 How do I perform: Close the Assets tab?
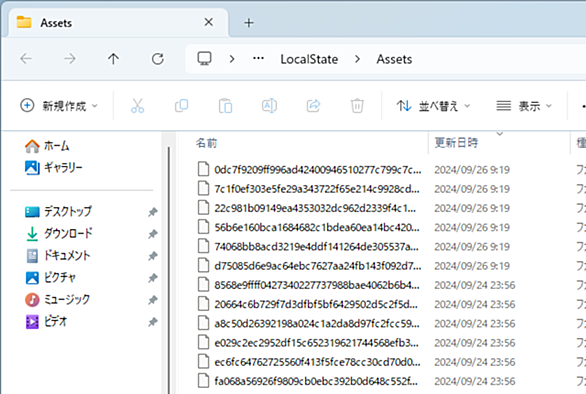[209, 22]
